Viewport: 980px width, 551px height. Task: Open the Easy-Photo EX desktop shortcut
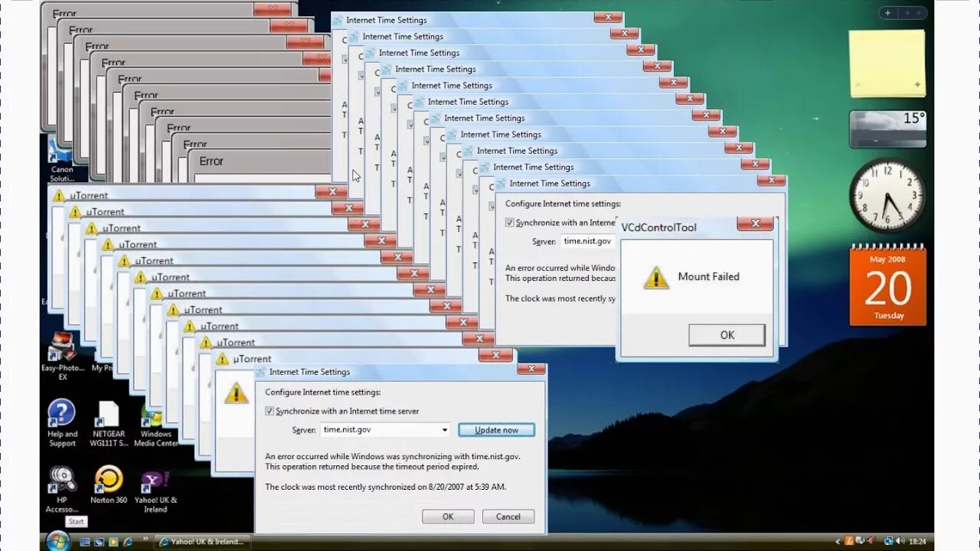pyautogui.click(x=63, y=357)
